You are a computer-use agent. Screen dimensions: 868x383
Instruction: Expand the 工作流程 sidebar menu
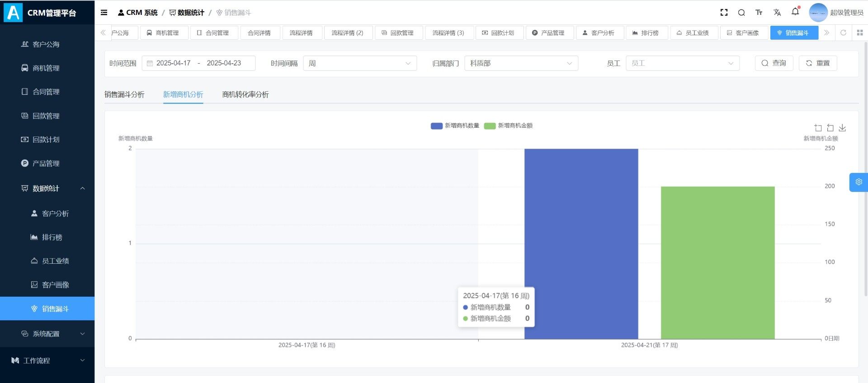click(47, 360)
